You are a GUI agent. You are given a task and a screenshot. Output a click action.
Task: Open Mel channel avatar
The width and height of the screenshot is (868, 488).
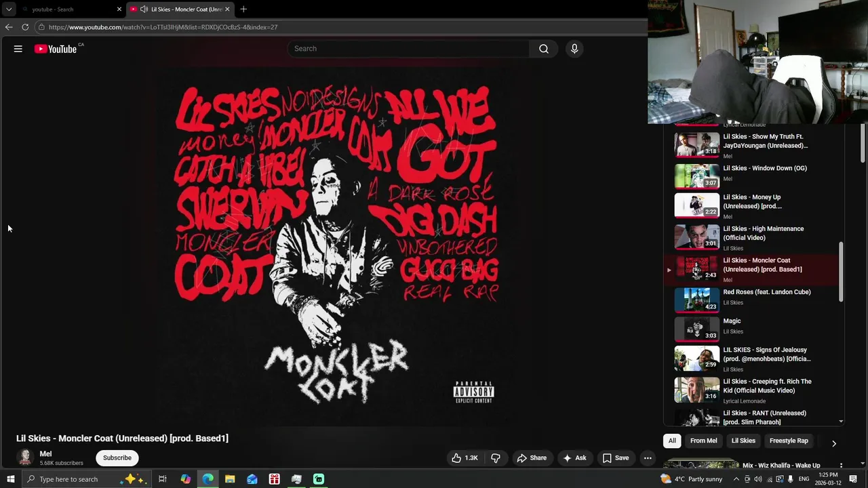point(25,458)
